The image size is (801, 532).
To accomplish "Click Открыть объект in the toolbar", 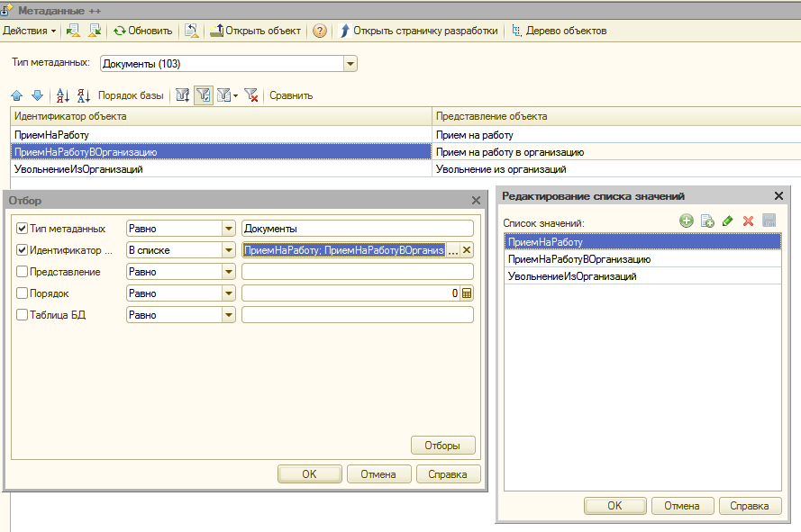I will point(255,31).
